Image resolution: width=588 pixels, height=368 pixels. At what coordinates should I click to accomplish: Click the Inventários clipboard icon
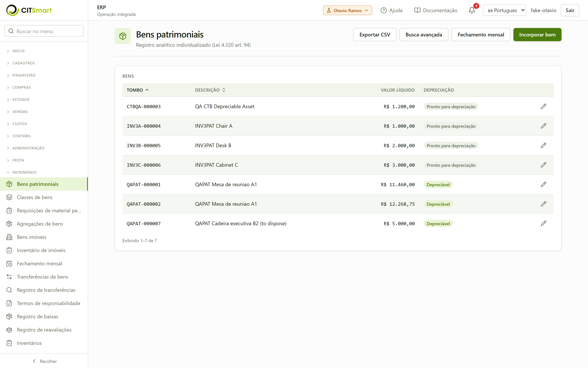[x=9, y=343]
